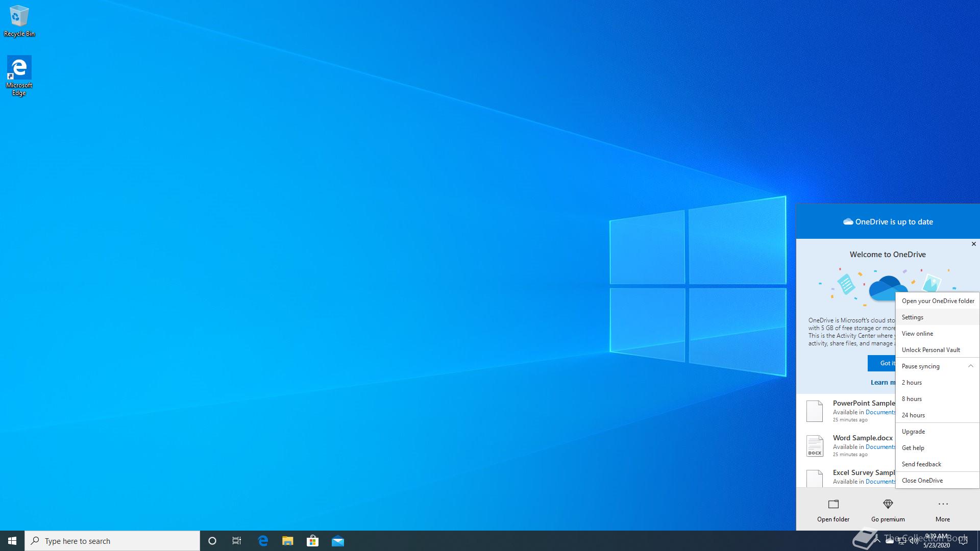Click the Word Sample.docx file icon
This screenshot has width=980, height=551.
(815, 445)
